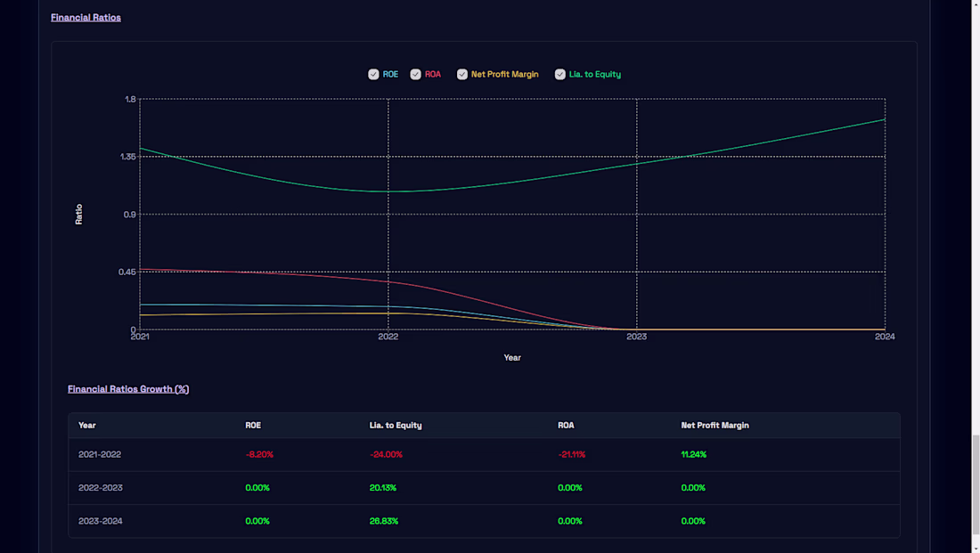Hide the Lia. to Equity series
Image resolution: width=980 pixels, height=553 pixels.
coord(560,74)
